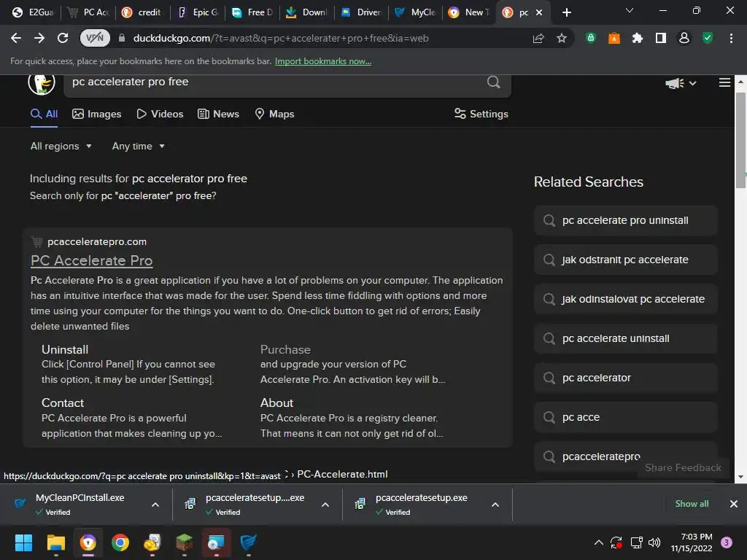Switch to the credit tab
This screenshot has width=747, height=560.
pyautogui.click(x=142, y=12)
